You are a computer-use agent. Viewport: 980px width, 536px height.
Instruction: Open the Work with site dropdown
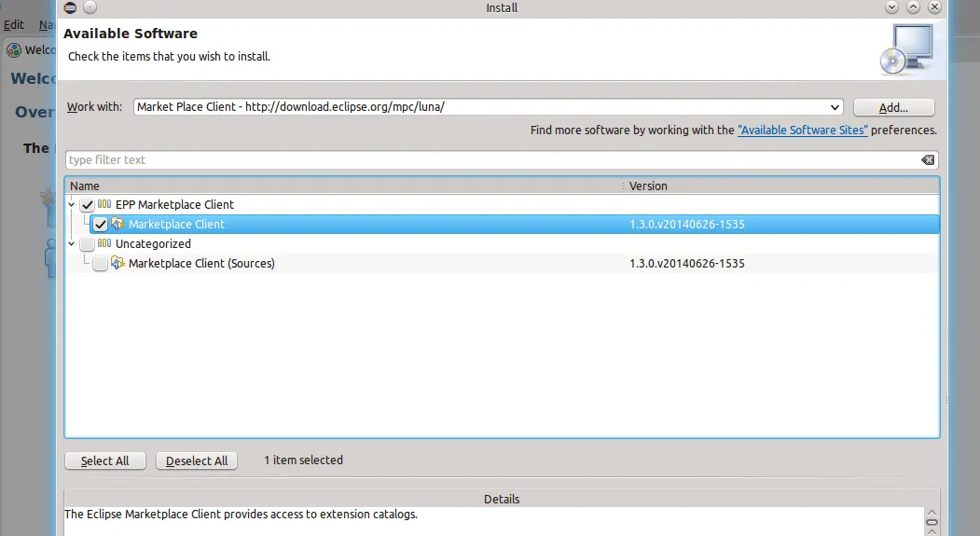[835, 107]
